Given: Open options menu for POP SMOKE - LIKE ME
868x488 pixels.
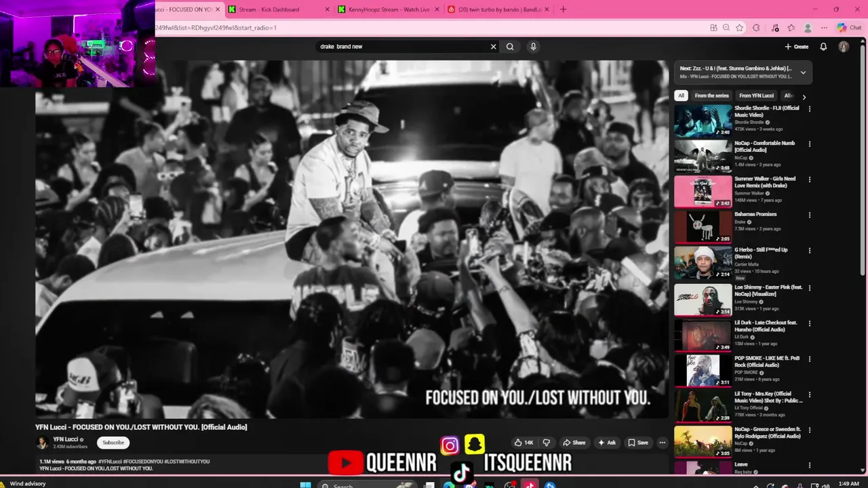Looking at the screenshot, I should 809,359.
